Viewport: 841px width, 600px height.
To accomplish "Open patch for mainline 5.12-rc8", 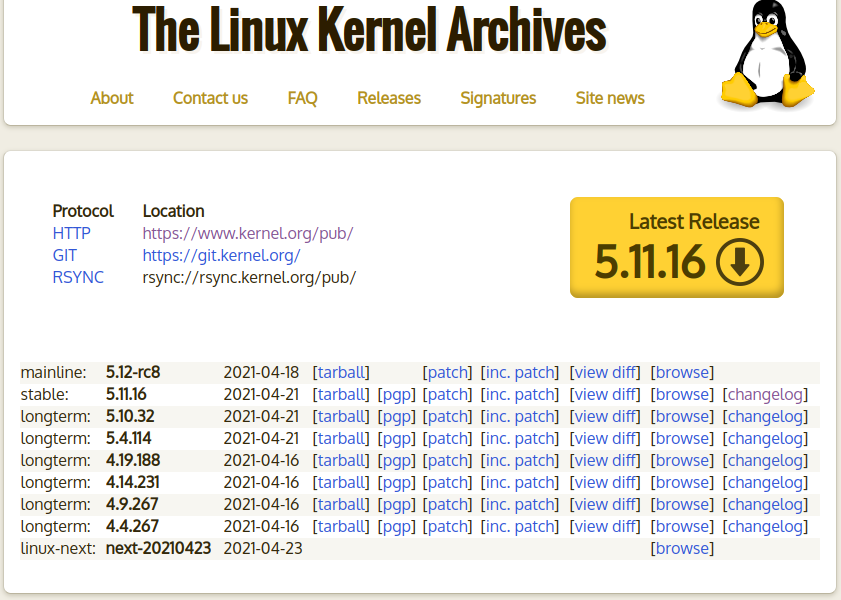I will coord(447,372).
